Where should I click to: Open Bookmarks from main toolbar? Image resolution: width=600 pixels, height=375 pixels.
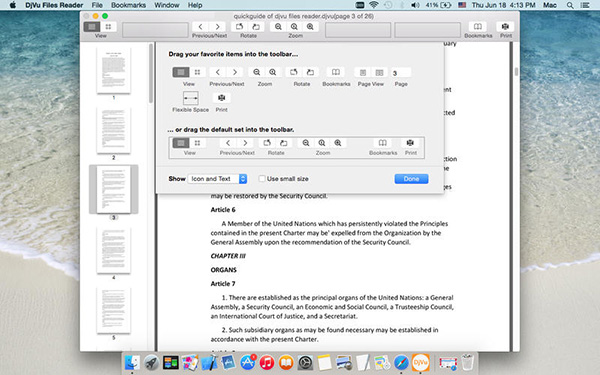pyautogui.click(x=478, y=26)
